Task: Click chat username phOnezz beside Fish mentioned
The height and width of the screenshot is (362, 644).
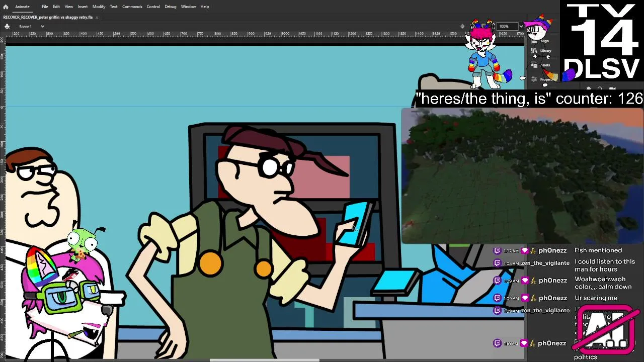Action: pos(552,250)
